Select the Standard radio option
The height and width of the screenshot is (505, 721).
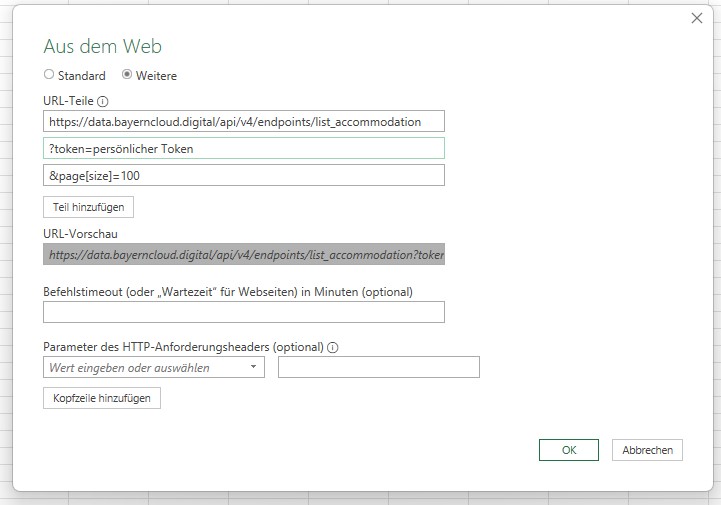point(50,75)
